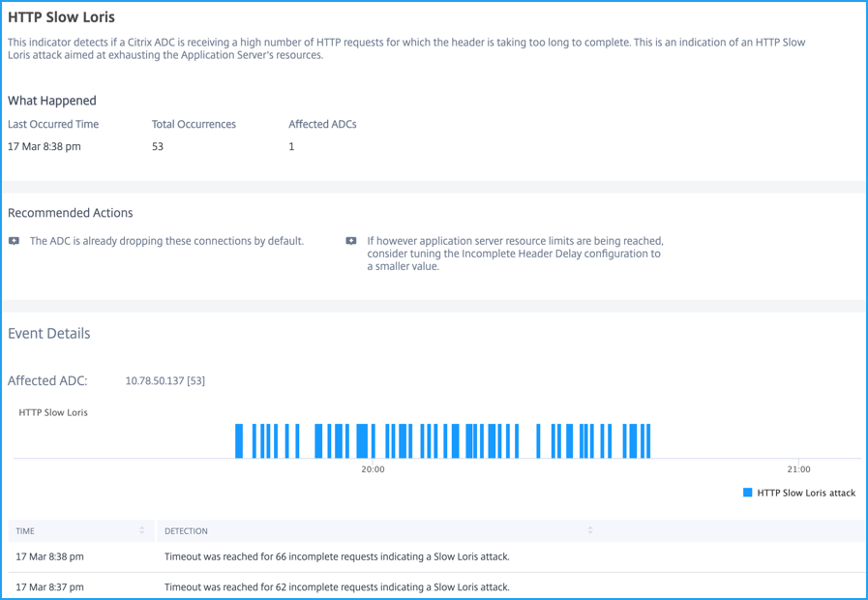The image size is (868, 600).
Task: Click the 20:00 tick on chart axis
Action: pyautogui.click(x=373, y=469)
